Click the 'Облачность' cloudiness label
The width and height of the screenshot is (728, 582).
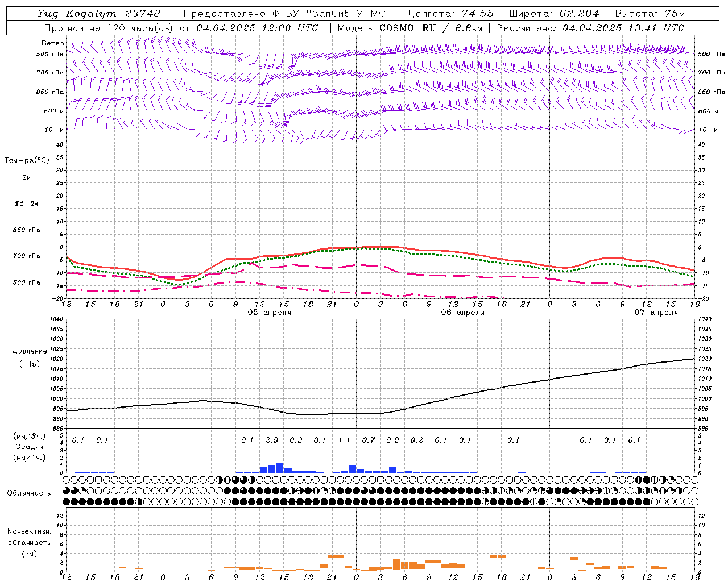pyautogui.click(x=29, y=493)
